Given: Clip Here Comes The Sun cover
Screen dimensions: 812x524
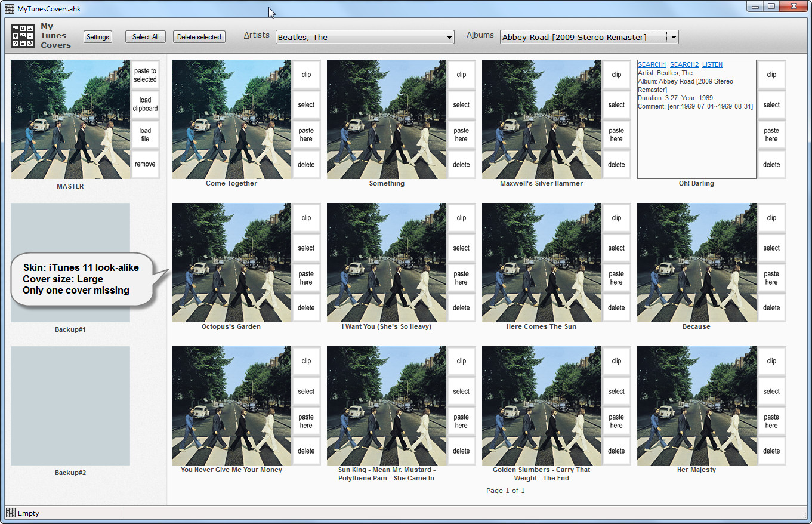Looking at the screenshot, I should pyautogui.click(x=616, y=218).
